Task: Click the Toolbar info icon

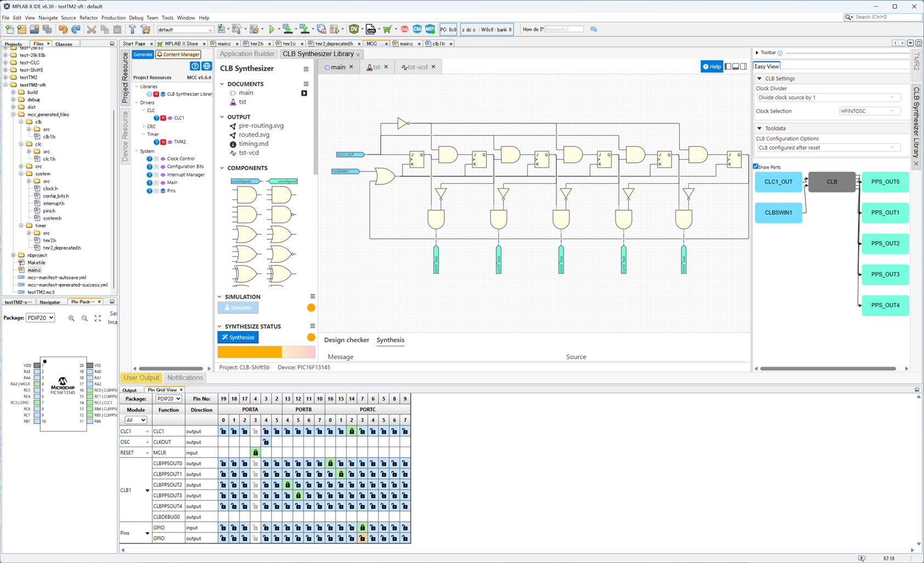Action: (x=780, y=53)
